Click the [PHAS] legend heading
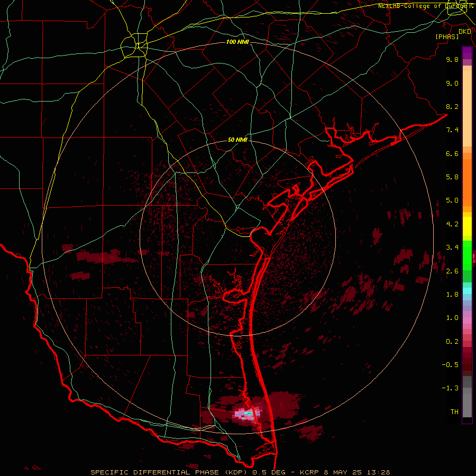This screenshot has width=476, height=476. [447, 37]
